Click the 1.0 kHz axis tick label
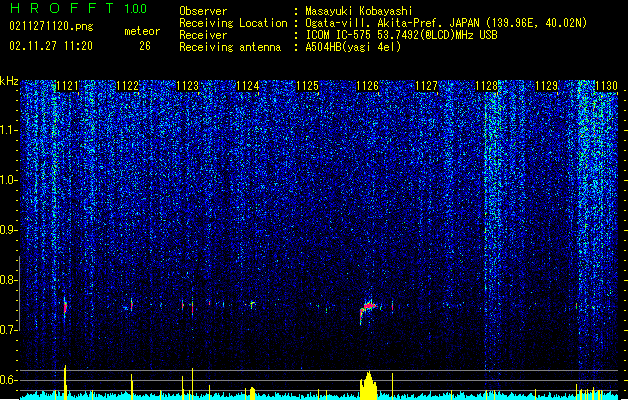This screenshot has width=629, height=400. 9,180
